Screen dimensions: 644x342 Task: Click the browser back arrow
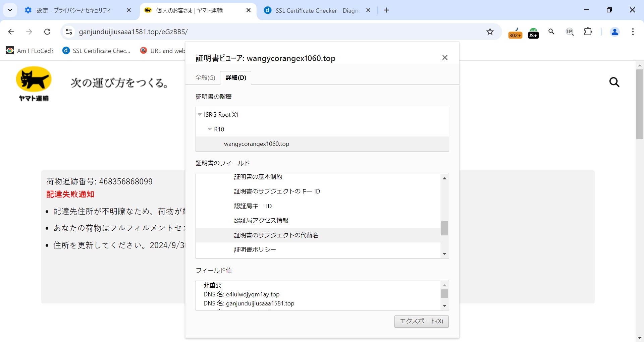click(11, 32)
